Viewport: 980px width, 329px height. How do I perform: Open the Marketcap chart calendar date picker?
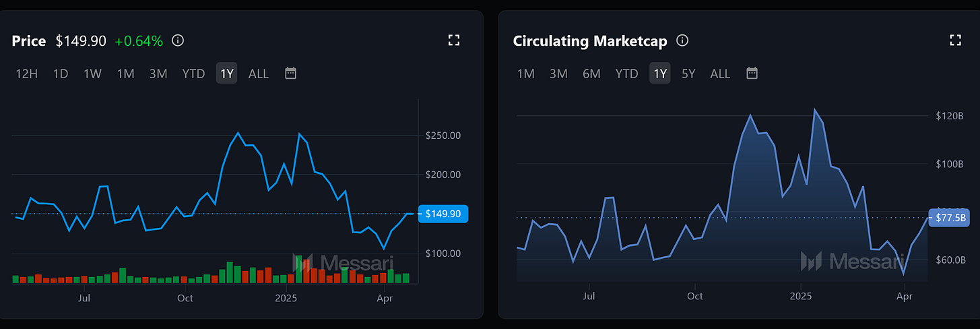pos(752,73)
